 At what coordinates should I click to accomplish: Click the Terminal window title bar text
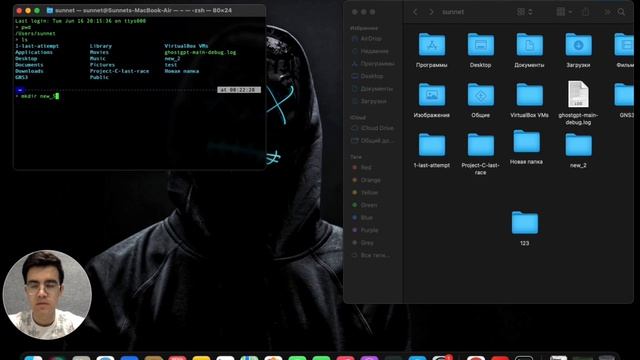coord(143,10)
